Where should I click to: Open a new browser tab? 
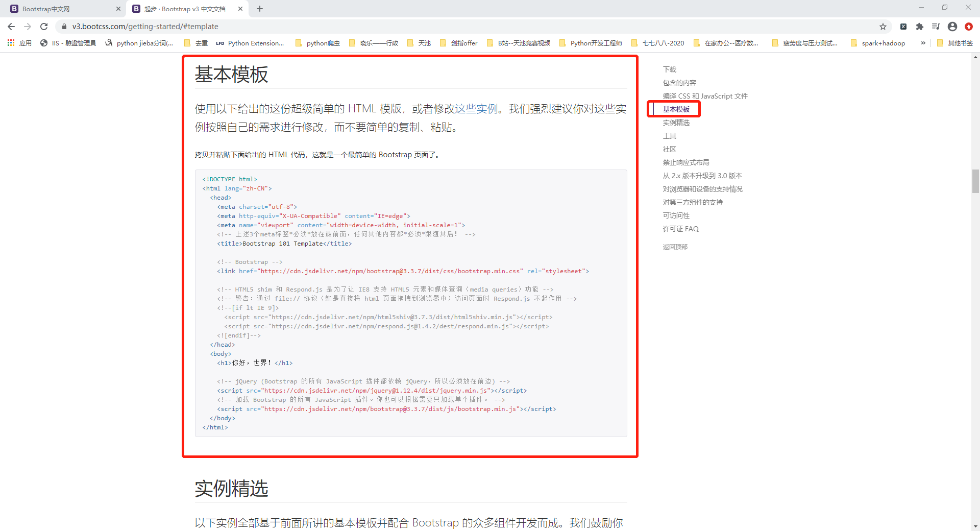pyautogui.click(x=260, y=9)
